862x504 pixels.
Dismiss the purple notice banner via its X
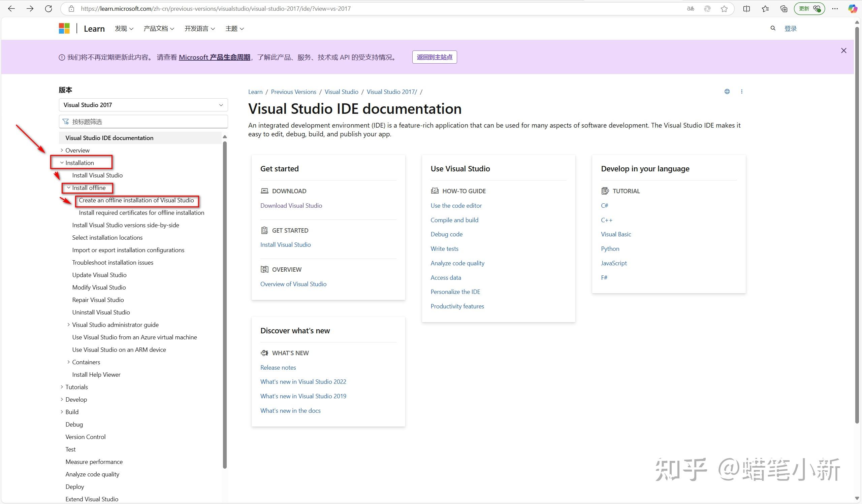click(843, 50)
